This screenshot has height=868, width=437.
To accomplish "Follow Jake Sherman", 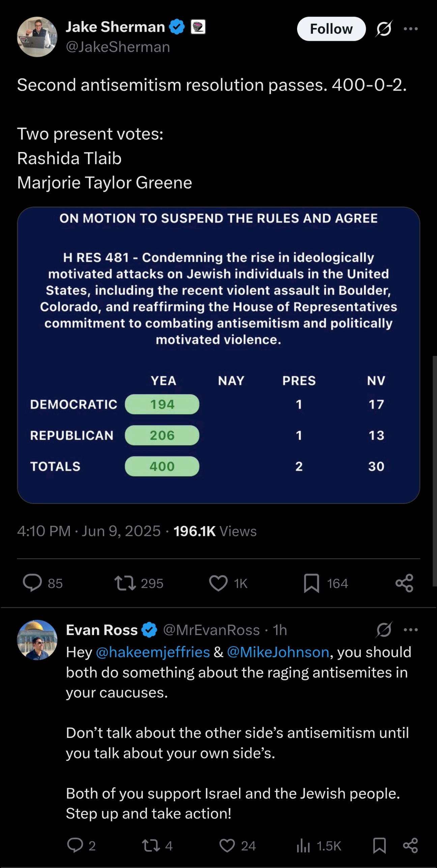I will tap(331, 29).
